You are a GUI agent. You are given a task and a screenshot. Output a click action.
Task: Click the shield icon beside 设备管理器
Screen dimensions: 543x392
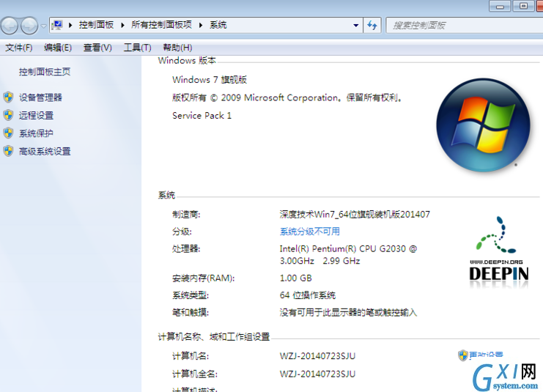8,97
